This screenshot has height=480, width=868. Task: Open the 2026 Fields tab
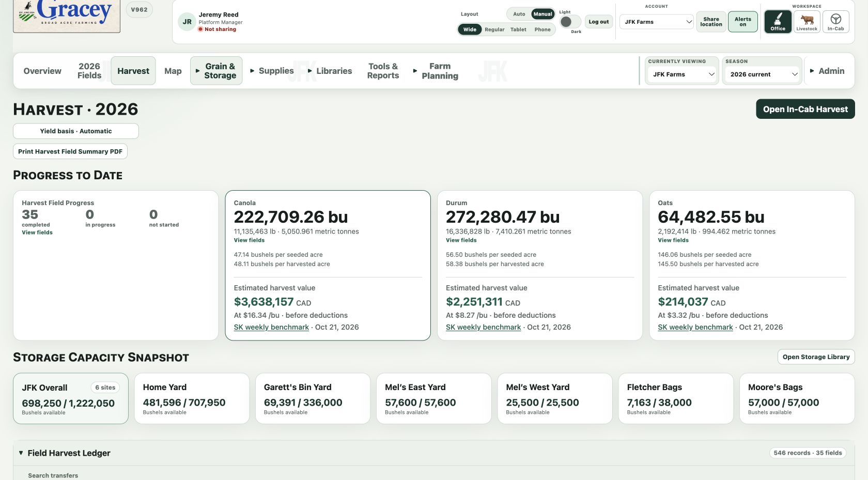(x=89, y=71)
